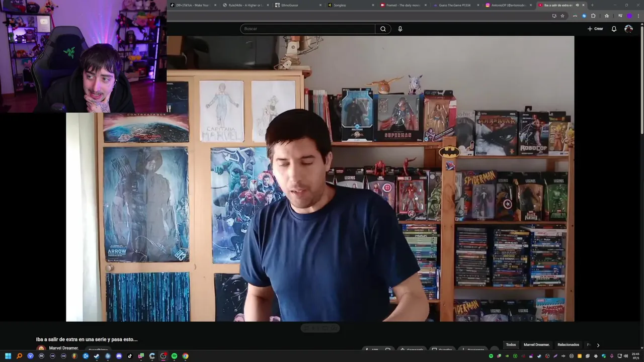Open the YouTube account avatar menu
The image size is (644, 362).
point(628,29)
